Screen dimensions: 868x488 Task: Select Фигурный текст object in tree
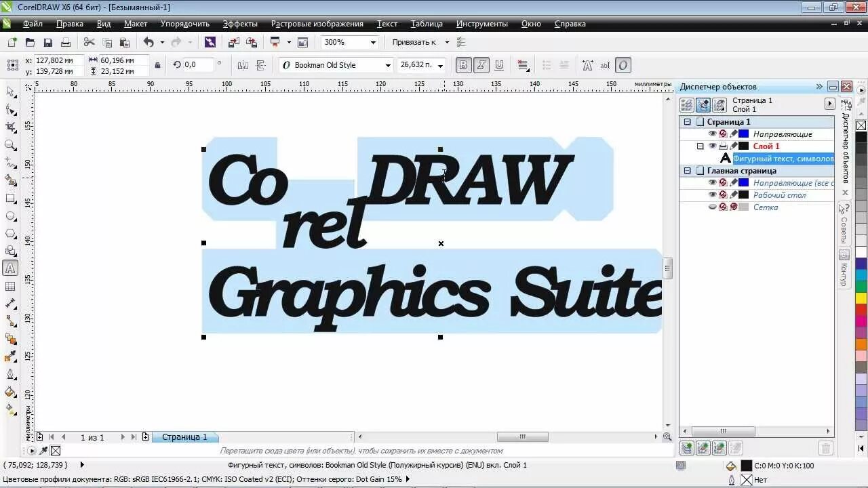click(783, 159)
